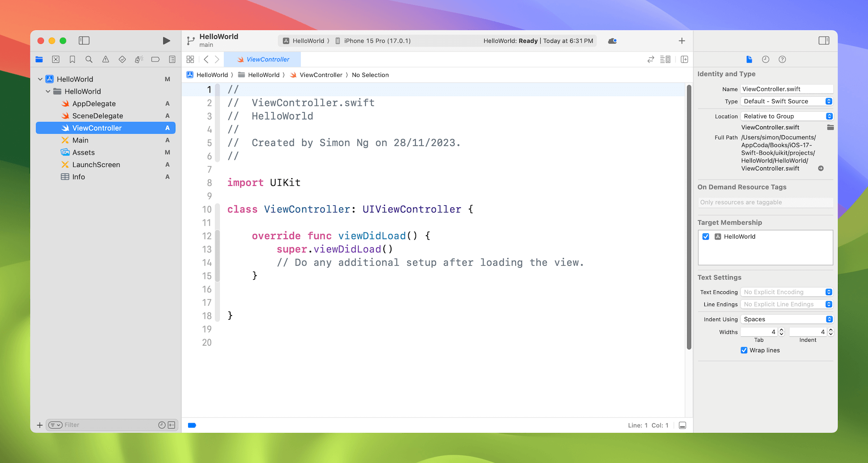Uncheck HelloWorld target membership checkbox

tap(706, 236)
